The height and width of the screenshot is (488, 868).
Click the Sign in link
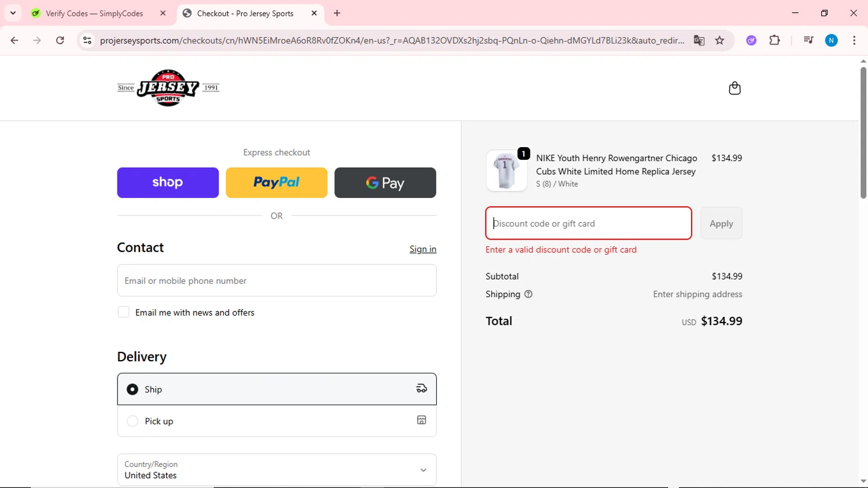(x=423, y=249)
